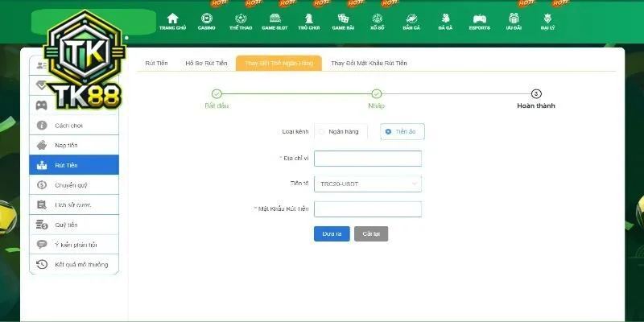Select the Thể Thao sports icon
Viewport: 644px width, 322px height.
coord(240,19)
